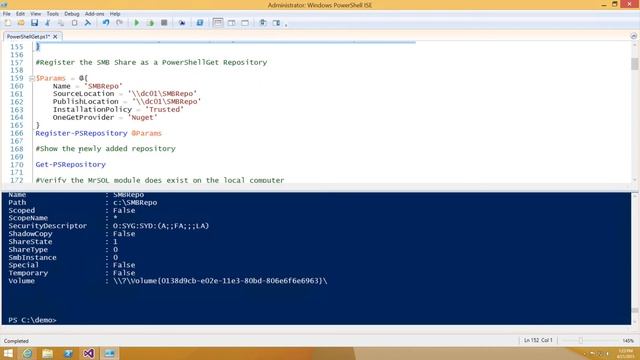Open the File menu
Image resolution: width=640 pixels, height=360 pixels.
[7, 14]
